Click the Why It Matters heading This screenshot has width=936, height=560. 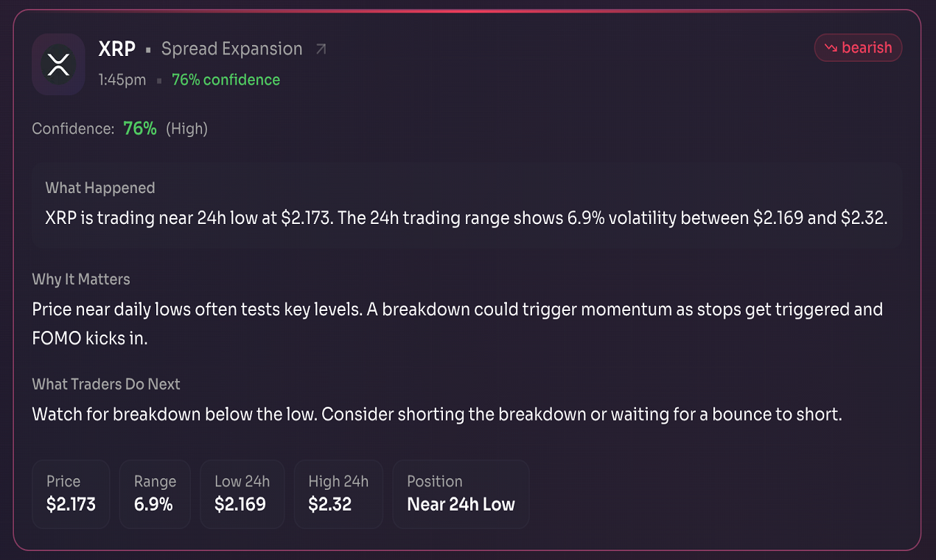[81, 279]
